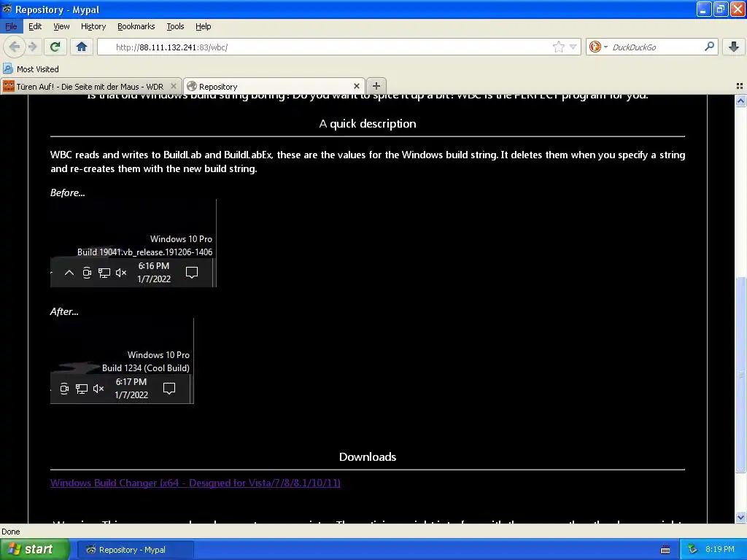Viewport: 747px width, 560px height.
Task: Bookmark this page with the star icon
Action: pyautogui.click(x=558, y=47)
